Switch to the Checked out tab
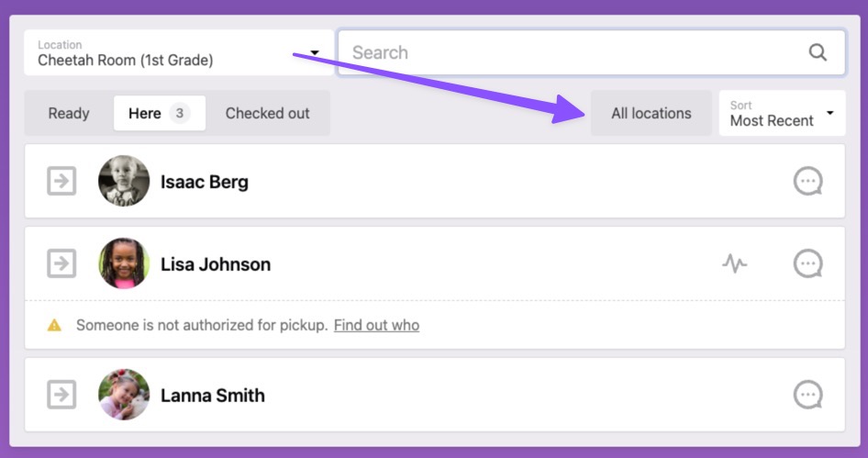The width and height of the screenshot is (868, 458). pos(267,113)
